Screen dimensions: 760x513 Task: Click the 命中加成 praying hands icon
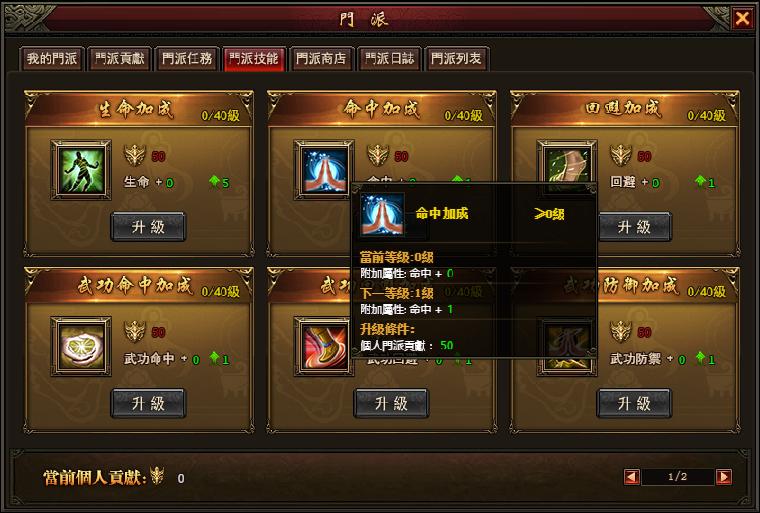coord(323,170)
